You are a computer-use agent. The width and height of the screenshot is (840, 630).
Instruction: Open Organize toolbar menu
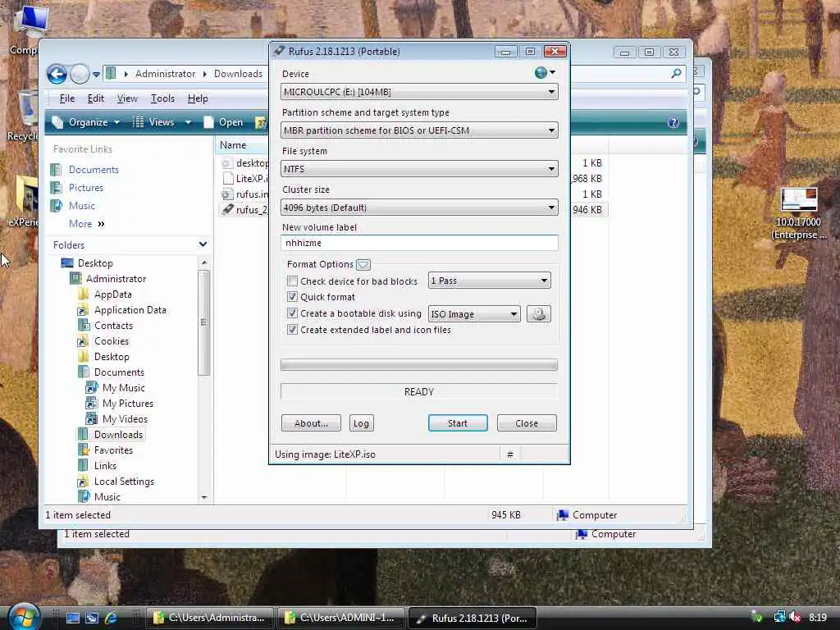(x=85, y=122)
